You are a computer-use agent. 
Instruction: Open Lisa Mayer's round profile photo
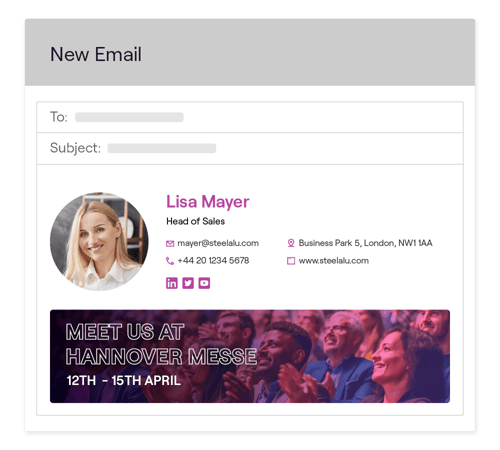click(x=99, y=241)
